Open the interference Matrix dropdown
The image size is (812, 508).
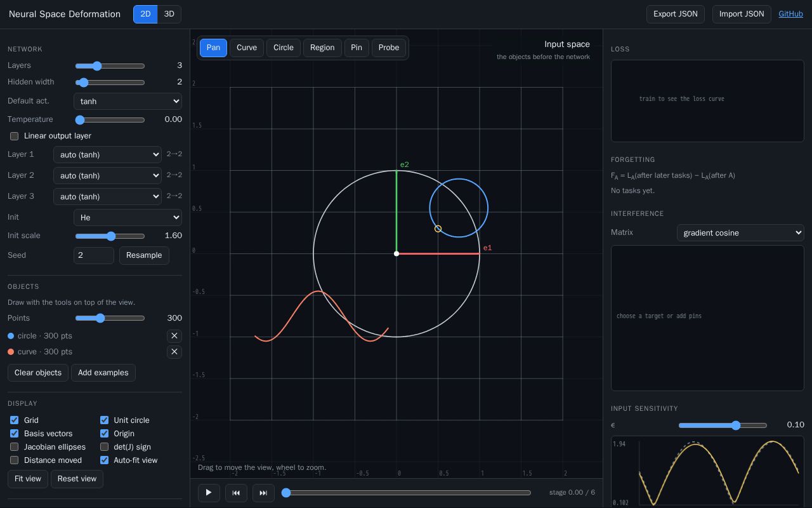pyautogui.click(x=740, y=232)
